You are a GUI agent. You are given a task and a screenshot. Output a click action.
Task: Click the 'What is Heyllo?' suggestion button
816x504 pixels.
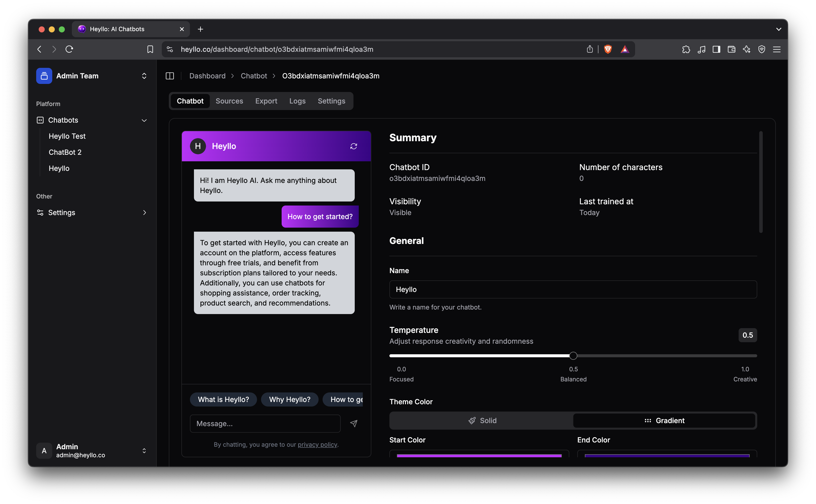coord(223,400)
